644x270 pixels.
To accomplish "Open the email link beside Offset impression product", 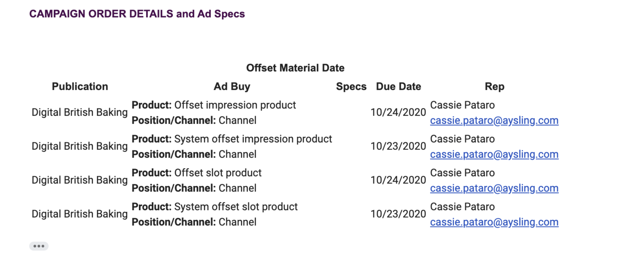I will pyautogui.click(x=494, y=120).
